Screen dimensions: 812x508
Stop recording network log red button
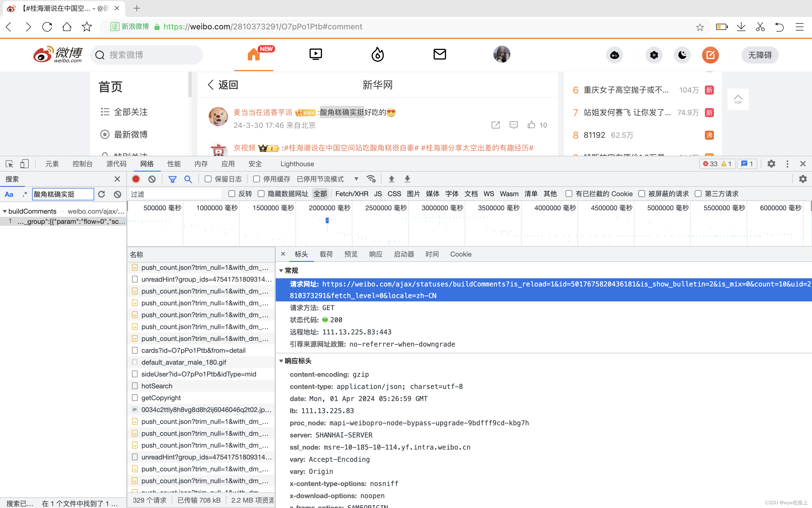pos(136,179)
